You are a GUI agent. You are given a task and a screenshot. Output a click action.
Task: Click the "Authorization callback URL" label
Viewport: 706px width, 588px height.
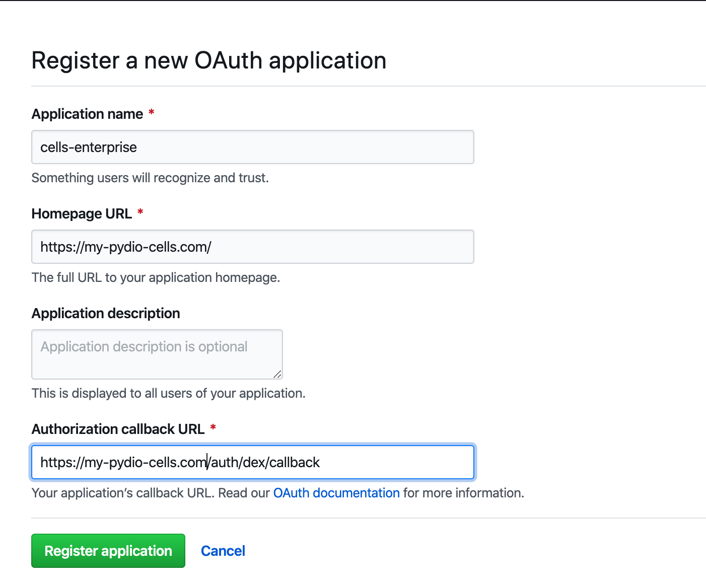[118, 429]
